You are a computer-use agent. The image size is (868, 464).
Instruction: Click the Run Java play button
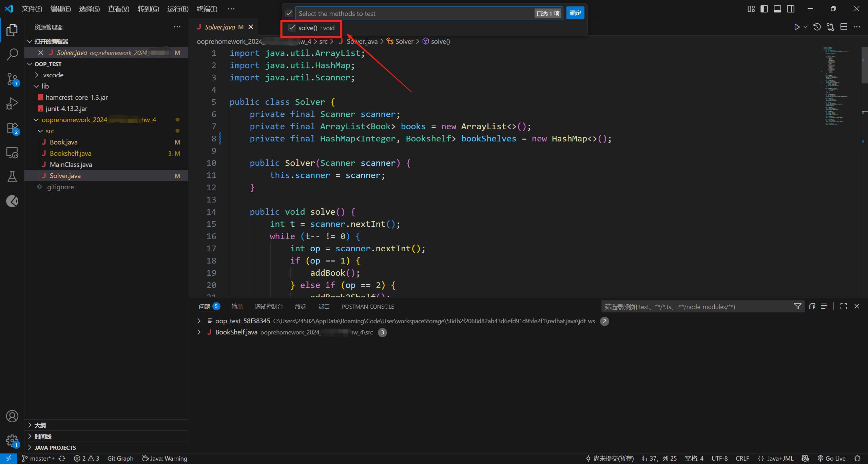click(x=797, y=27)
